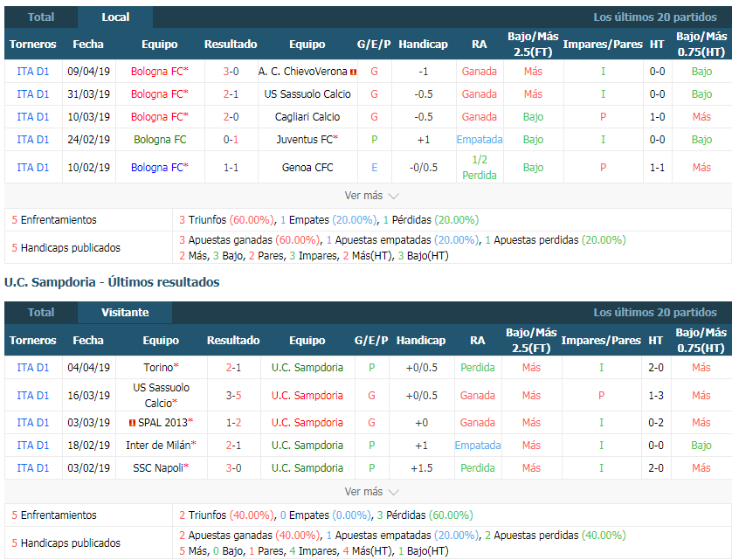Open the ITA D1 link for 04/04/19

[32, 368]
